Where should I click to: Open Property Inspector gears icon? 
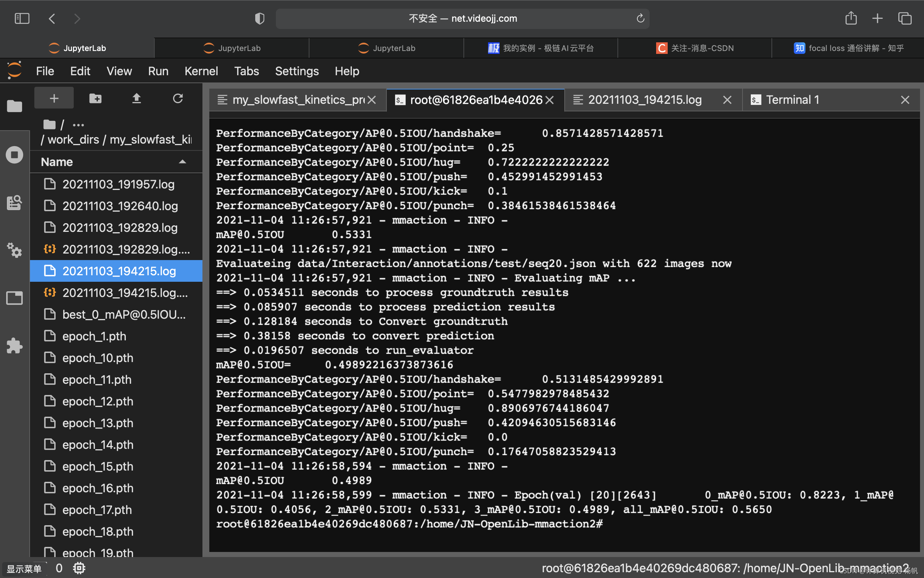(14, 250)
